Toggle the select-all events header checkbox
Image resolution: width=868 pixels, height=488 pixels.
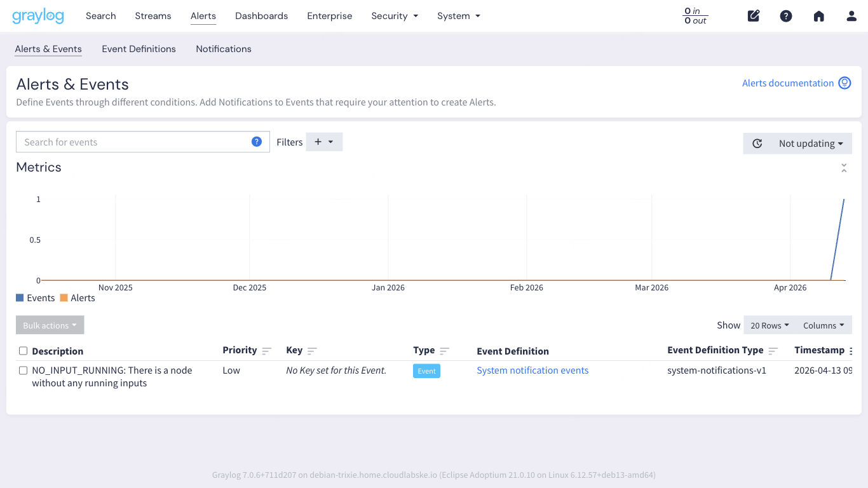[x=23, y=350]
